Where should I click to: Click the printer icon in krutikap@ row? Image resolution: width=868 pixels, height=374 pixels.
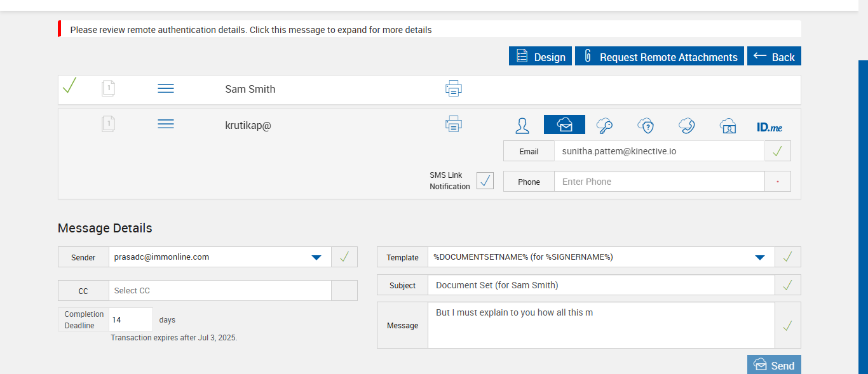tap(453, 123)
